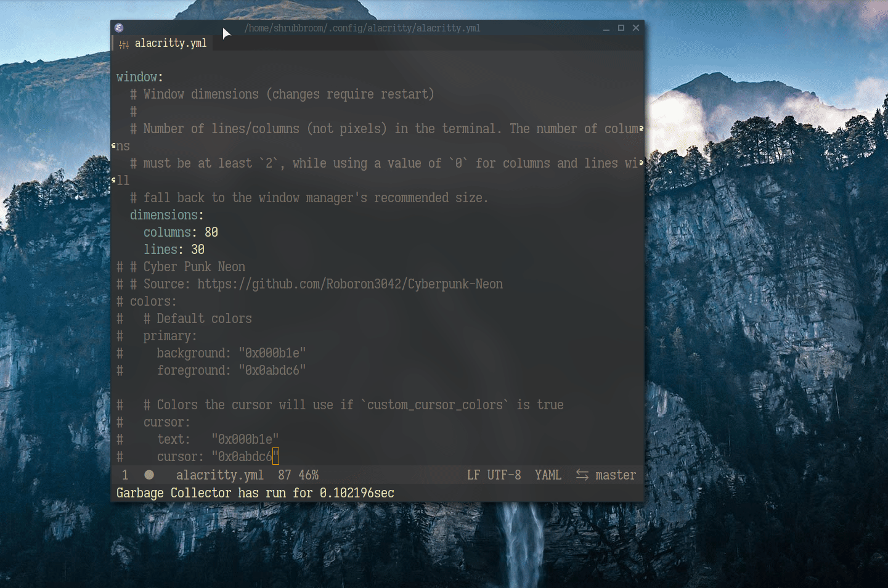The height and width of the screenshot is (588, 888).
Task: Click the wrapped-line continuation arrow in the left margin
Action: click(113, 145)
